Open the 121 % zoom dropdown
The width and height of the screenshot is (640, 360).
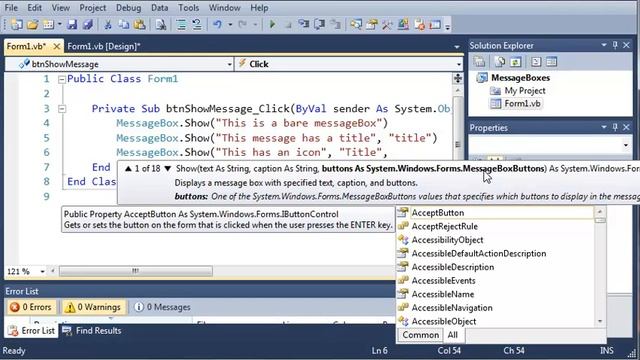42,271
